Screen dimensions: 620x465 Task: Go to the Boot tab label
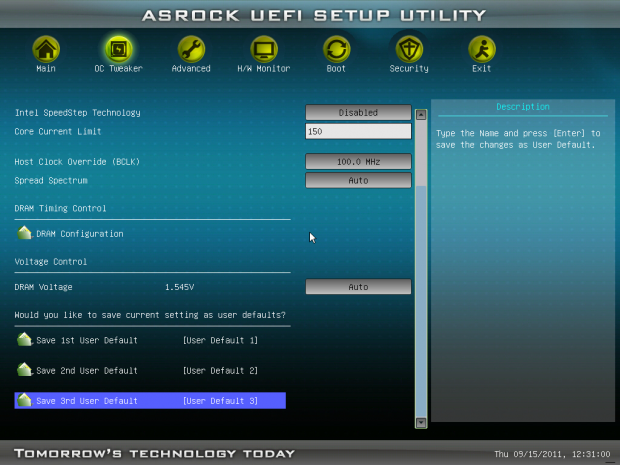(x=336, y=68)
